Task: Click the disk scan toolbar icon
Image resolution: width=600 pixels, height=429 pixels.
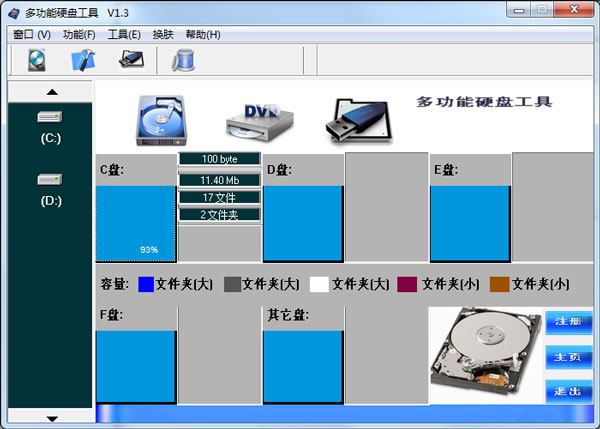Action: pyautogui.click(x=37, y=60)
